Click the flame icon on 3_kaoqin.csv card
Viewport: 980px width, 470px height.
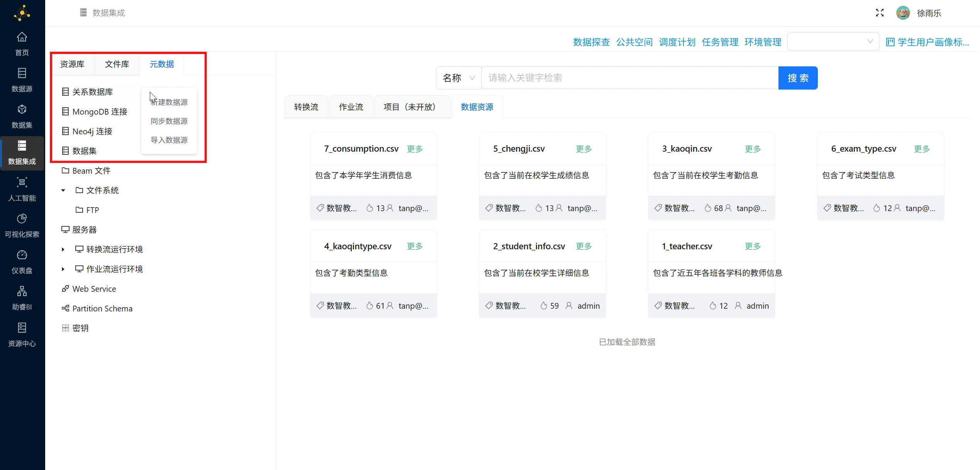[708, 208]
